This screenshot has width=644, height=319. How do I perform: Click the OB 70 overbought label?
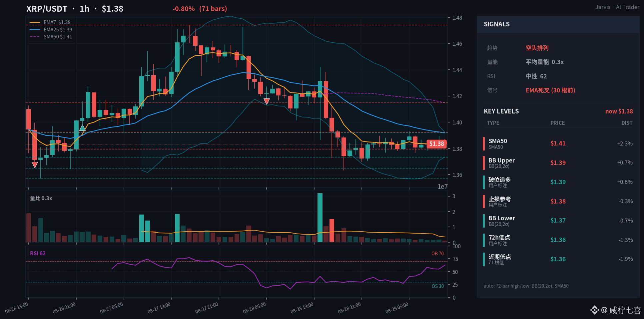click(437, 254)
